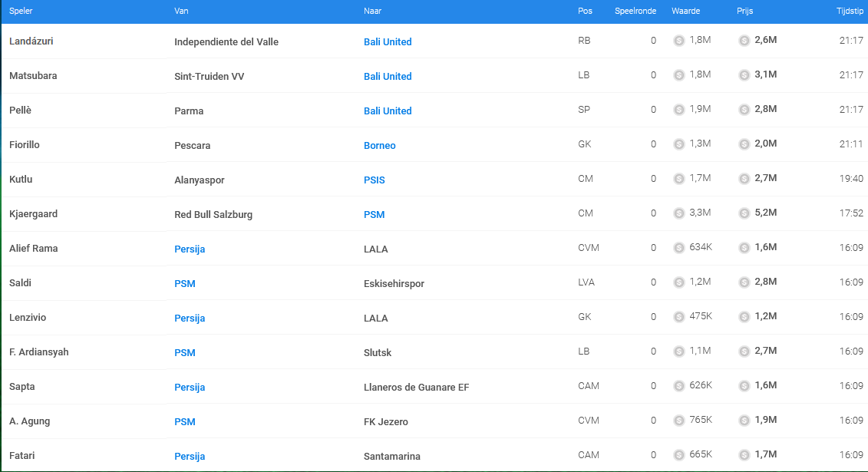The height and width of the screenshot is (472, 868).
Task: Click the coin icon beside Fiorillo's 1,3M value
Action: pos(678,144)
